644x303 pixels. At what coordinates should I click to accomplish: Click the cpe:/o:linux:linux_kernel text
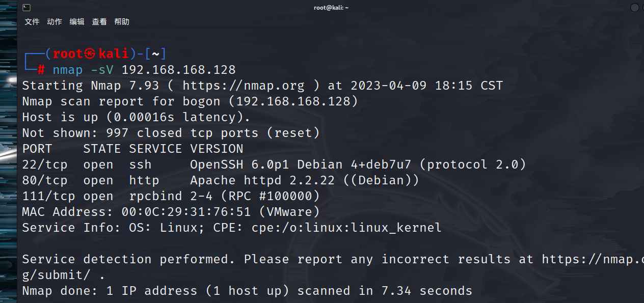click(346, 228)
